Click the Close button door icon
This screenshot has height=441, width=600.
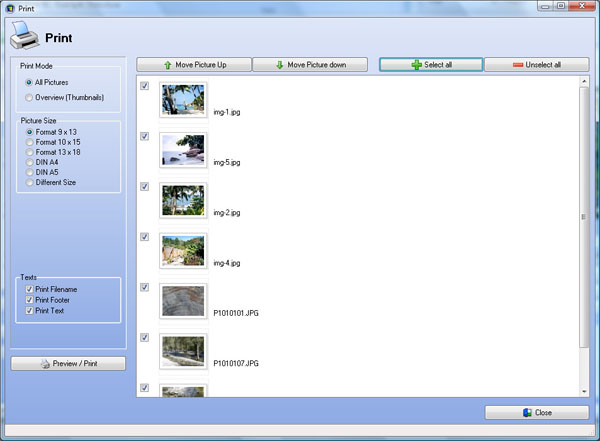pos(528,412)
